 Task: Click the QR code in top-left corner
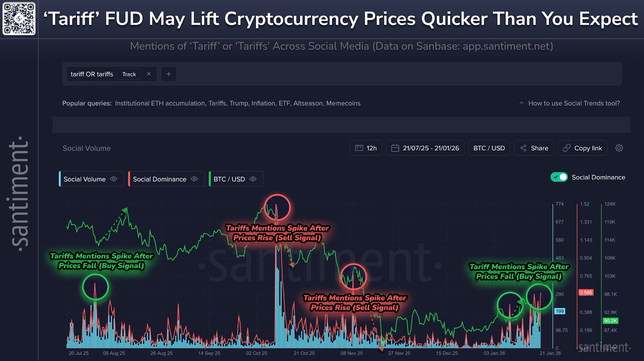click(x=19, y=18)
